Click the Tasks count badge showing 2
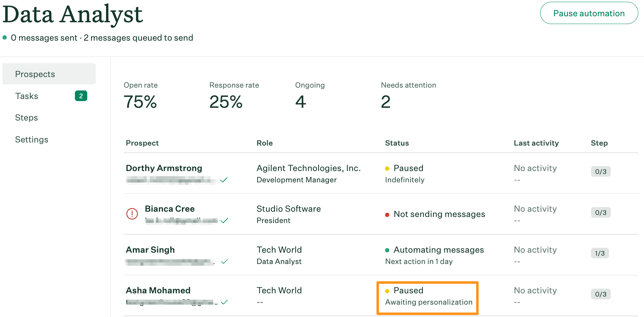 [81, 96]
